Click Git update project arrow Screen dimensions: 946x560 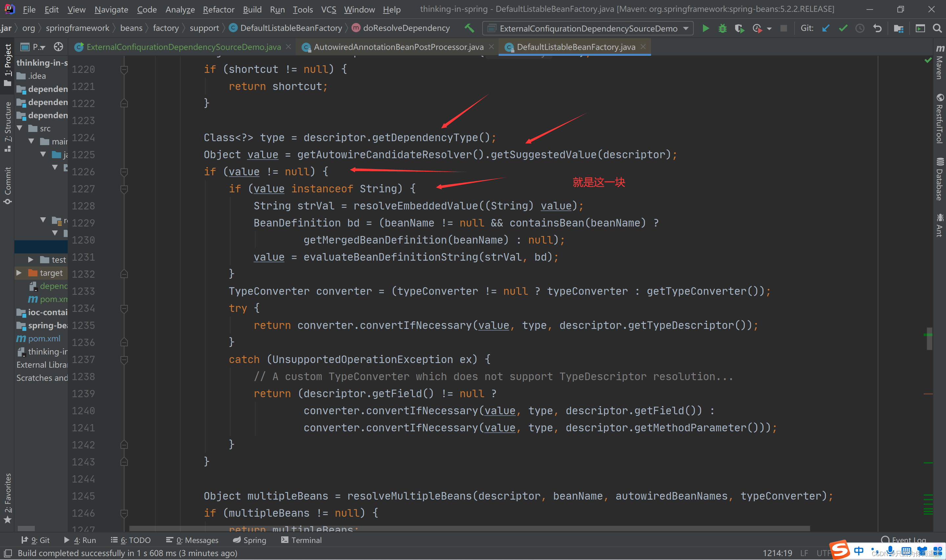coord(825,28)
